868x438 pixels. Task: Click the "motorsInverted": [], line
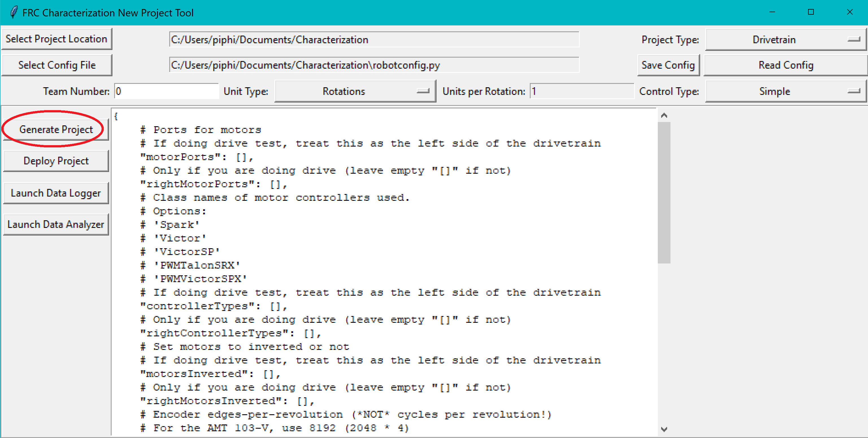[x=210, y=374]
